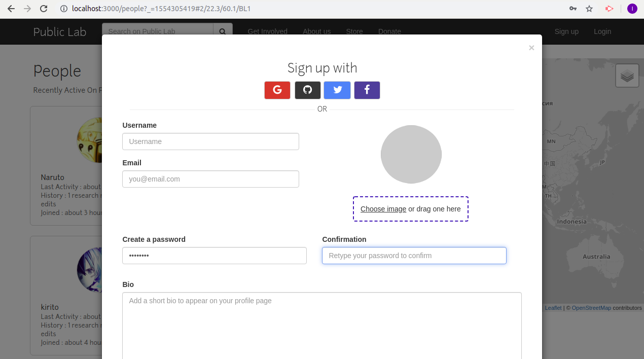Open the Get Involved menu item
Image resolution: width=644 pixels, height=359 pixels.
click(x=267, y=31)
